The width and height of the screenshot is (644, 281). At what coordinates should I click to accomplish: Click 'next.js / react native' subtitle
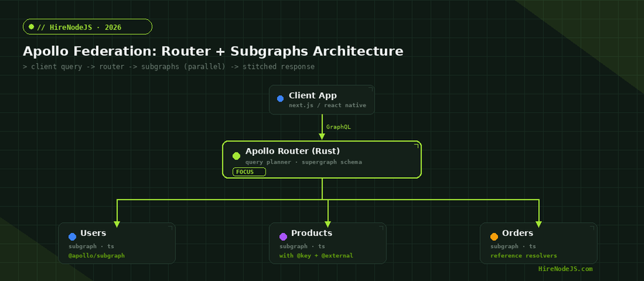tap(327, 105)
